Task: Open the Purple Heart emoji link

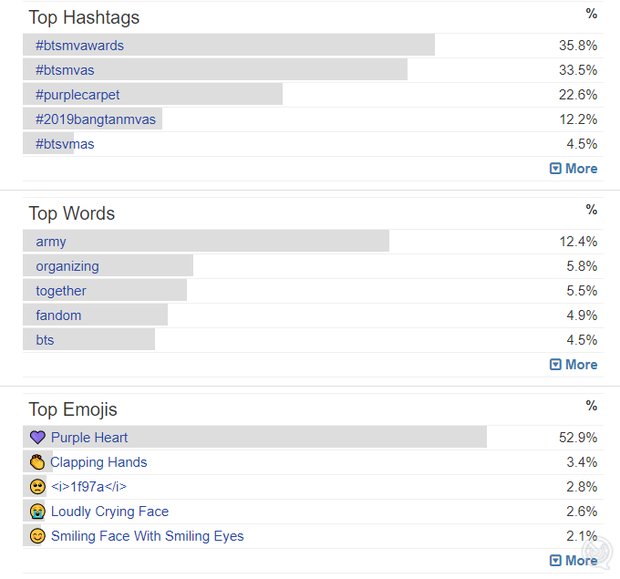Action: click(x=89, y=437)
